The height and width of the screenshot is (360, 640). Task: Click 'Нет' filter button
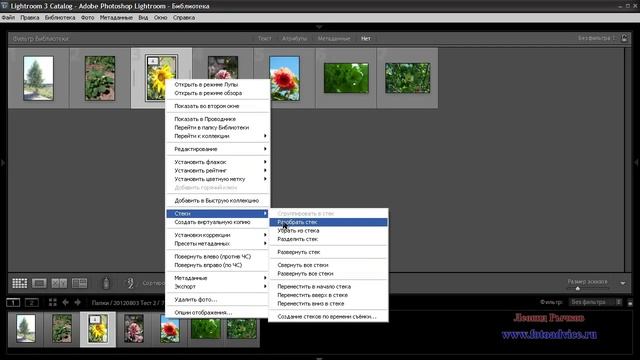[366, 38]
